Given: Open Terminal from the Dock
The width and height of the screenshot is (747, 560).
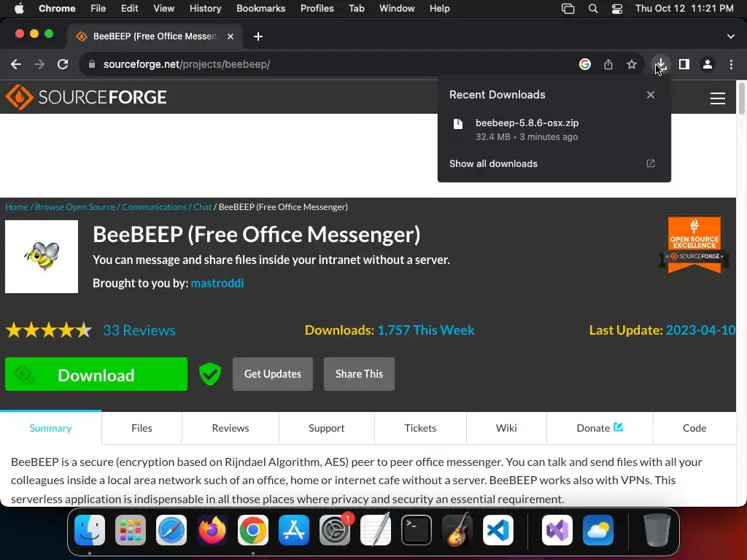Looking at the screenshot, I should [417, 530].
